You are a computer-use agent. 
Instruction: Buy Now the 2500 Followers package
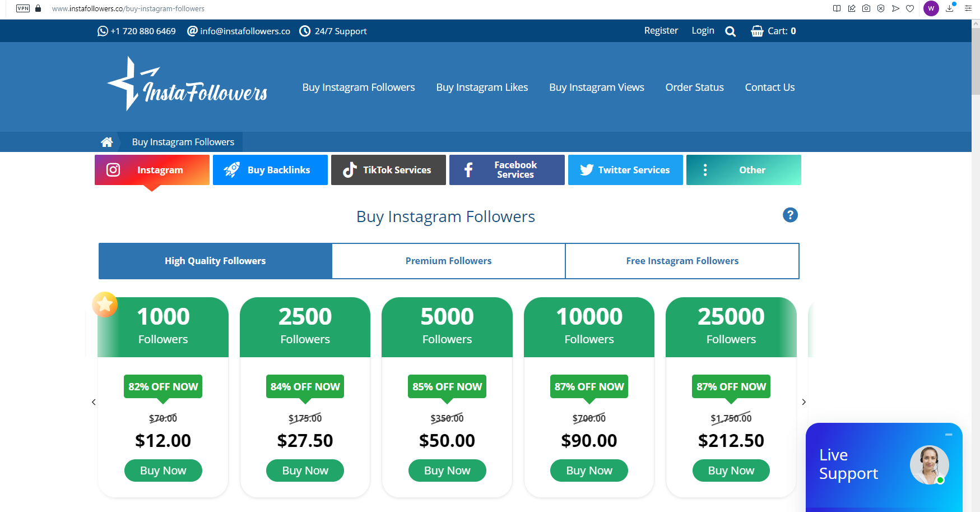click(x=305, y=471)
